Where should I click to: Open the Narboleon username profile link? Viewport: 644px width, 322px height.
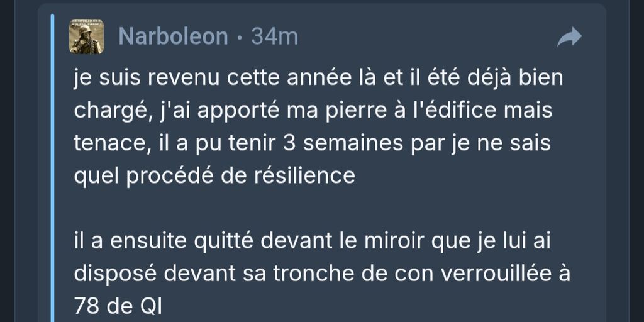[173, 36]
